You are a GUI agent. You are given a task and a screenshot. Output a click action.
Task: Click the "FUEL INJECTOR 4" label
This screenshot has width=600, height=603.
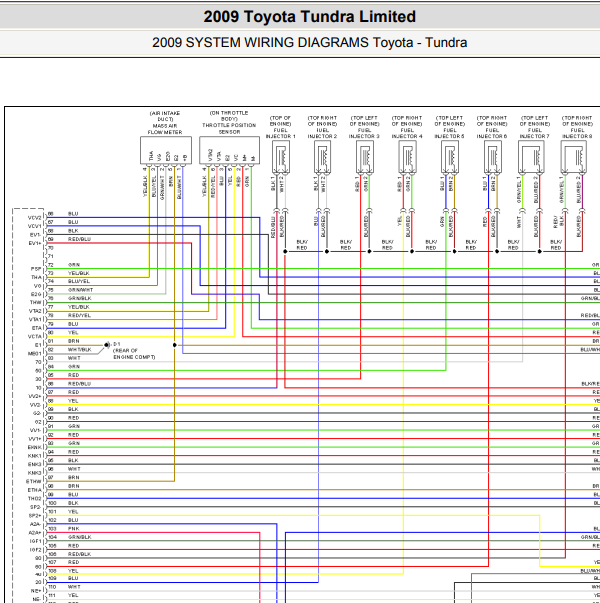407,133
